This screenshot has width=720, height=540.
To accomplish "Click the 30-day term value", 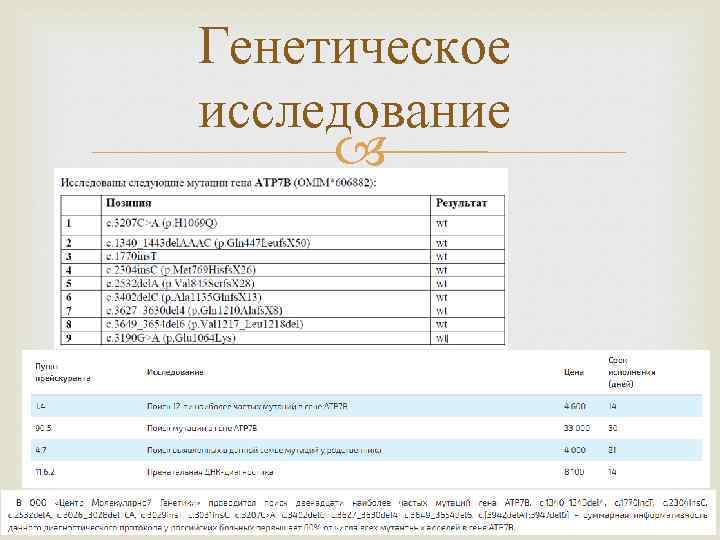I will 613,428.
